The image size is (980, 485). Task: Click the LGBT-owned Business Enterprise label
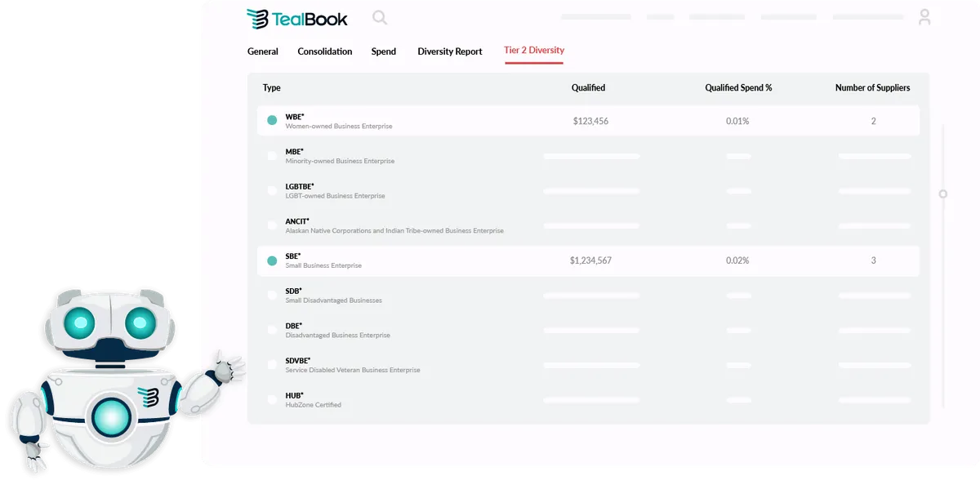pos(335,196)
